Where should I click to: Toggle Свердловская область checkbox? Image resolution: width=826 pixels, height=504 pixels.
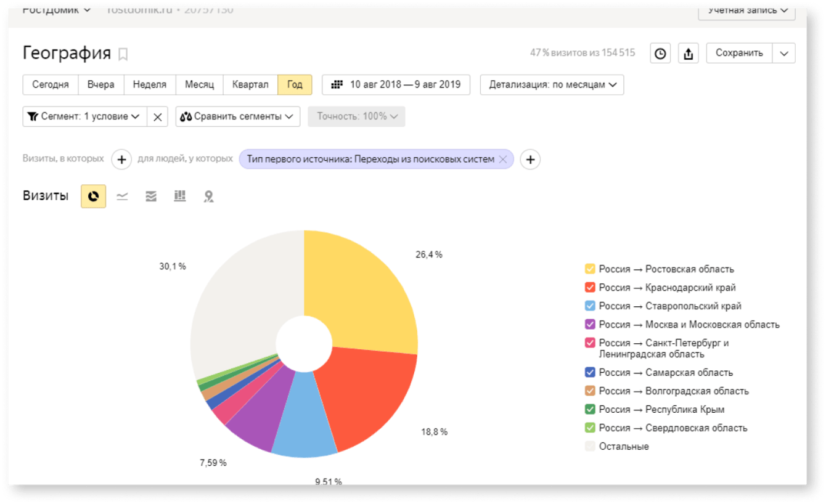pos(590,428)
